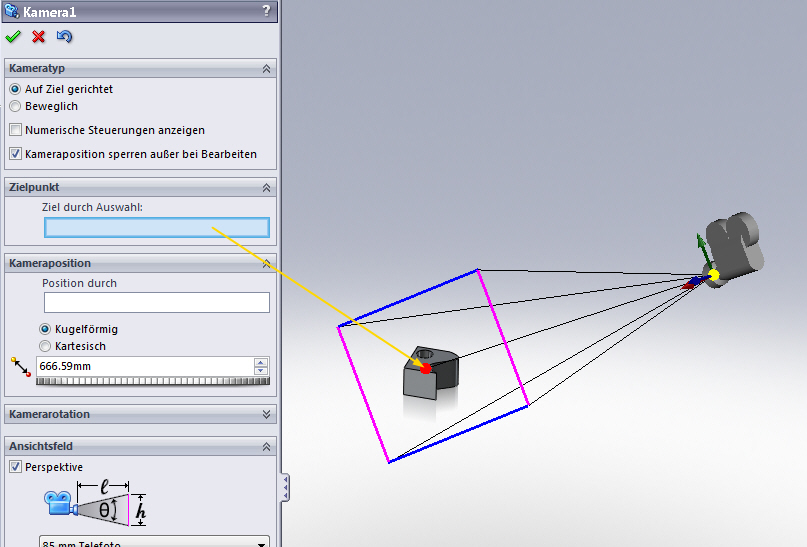Click the 'Kamerarotation' section header text
Viewport: 807px width, 547px height.
coord(49,414)
